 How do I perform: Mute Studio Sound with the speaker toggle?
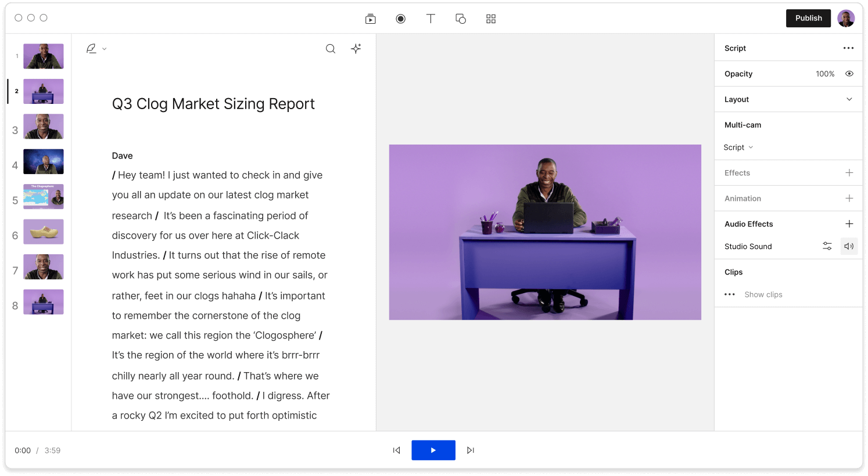click(849, 246)
